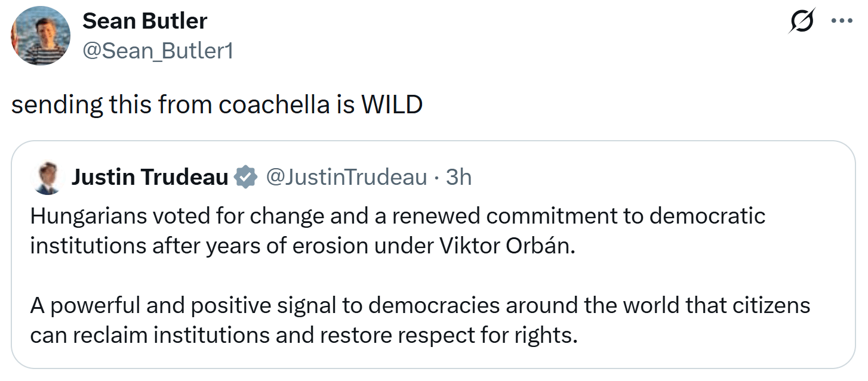The width and height of the screenshot is (868, 381).
Task: Click the word WILD in the tweet
Action: (392, 104)
